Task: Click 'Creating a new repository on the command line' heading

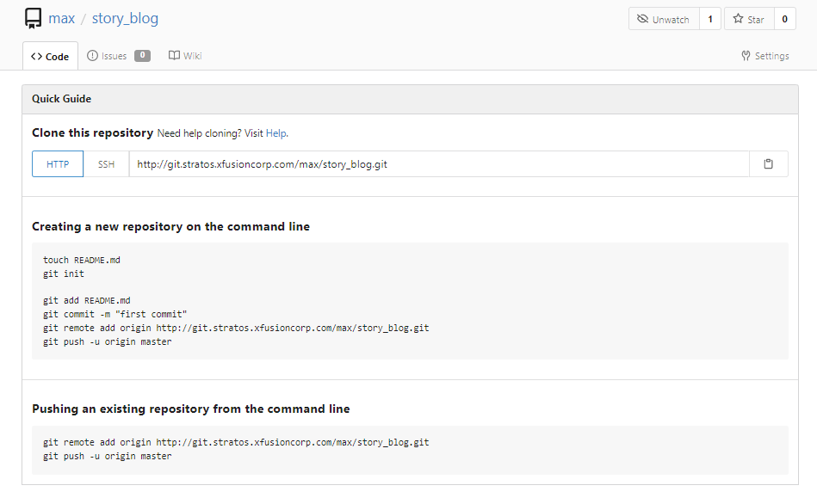Action: point(171,226)
